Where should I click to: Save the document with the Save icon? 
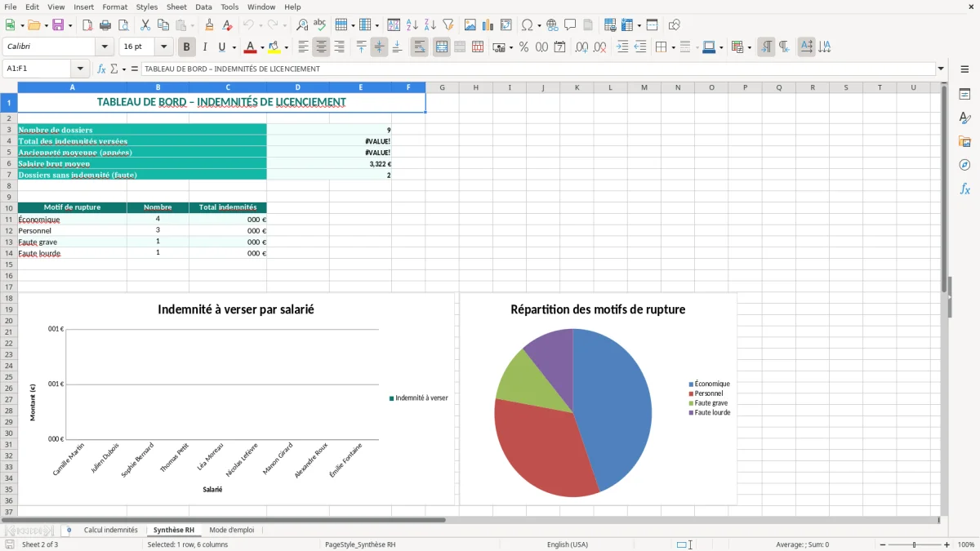[58, 25]
